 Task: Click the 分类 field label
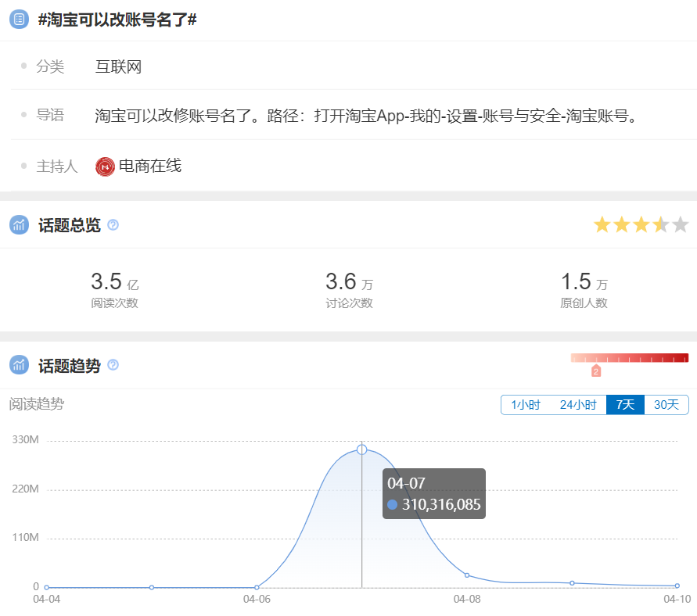[x=50, y=66]
